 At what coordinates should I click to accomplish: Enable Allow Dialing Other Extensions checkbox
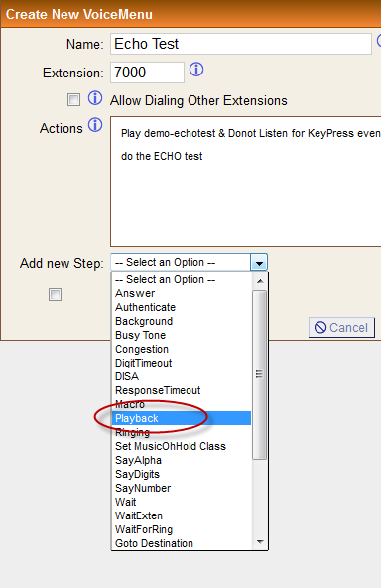point(73,100)
